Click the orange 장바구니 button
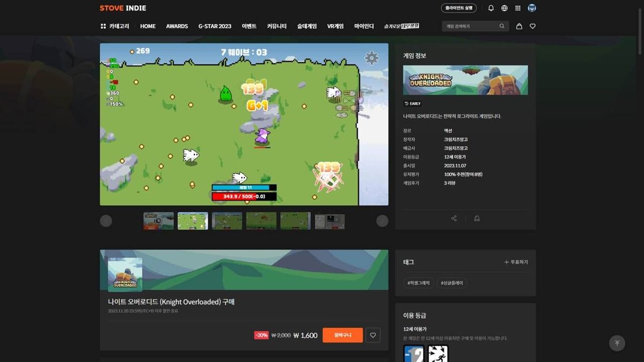The image size is (644, 362). coord(342,335)
